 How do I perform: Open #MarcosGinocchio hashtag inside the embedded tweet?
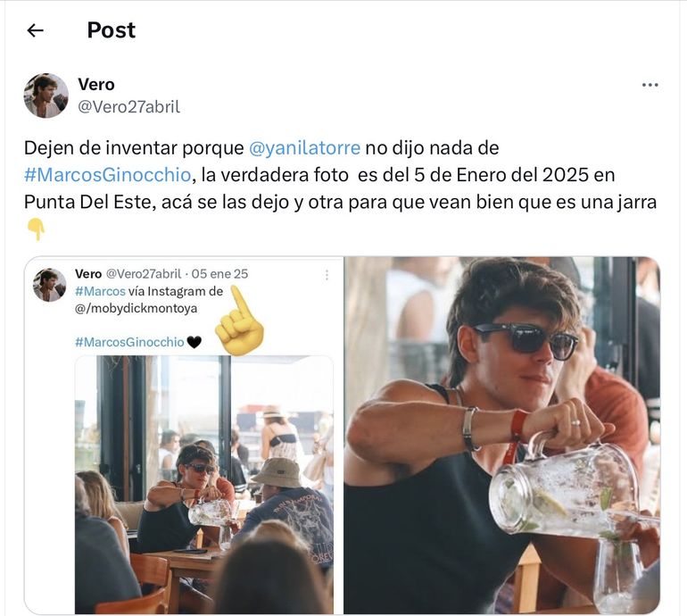click(x=129, y=342)
